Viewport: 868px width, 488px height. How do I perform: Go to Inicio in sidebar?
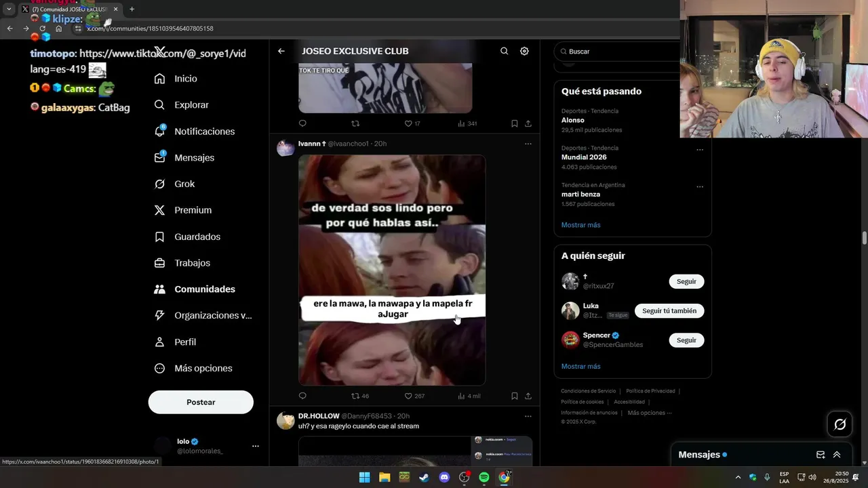click(176, 79)
